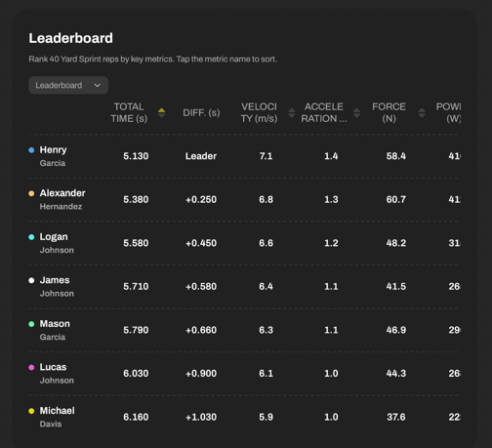Click diff value +0.580
The image size is (492, 448).
click(201, 287)
